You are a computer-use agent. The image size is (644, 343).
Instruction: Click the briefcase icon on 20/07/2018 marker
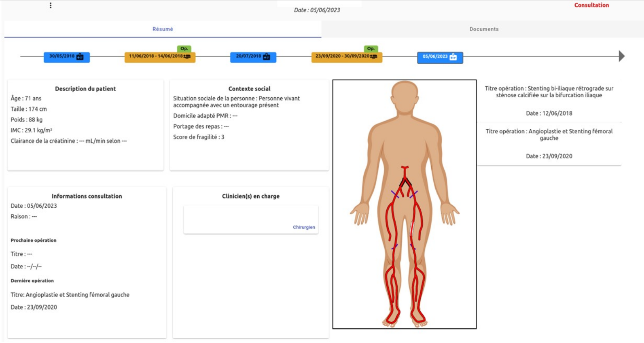[267, 57]
